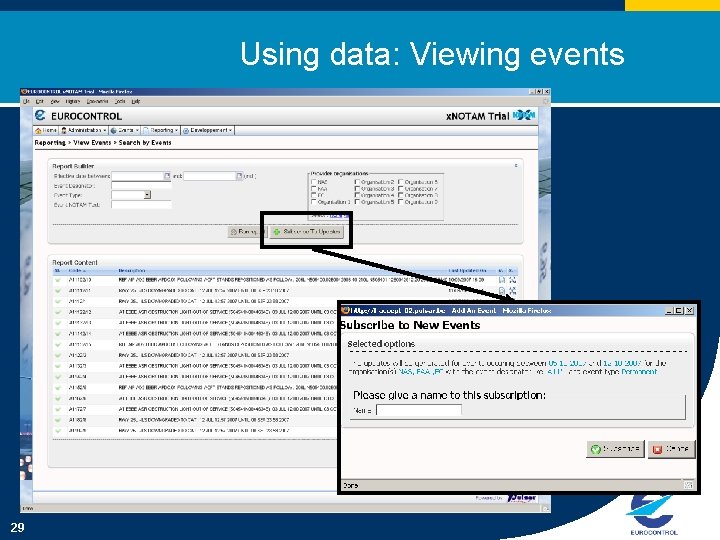Tick the Organisation 3 checkbox
This screenshot has width=720, height=540.
(357, 189)
